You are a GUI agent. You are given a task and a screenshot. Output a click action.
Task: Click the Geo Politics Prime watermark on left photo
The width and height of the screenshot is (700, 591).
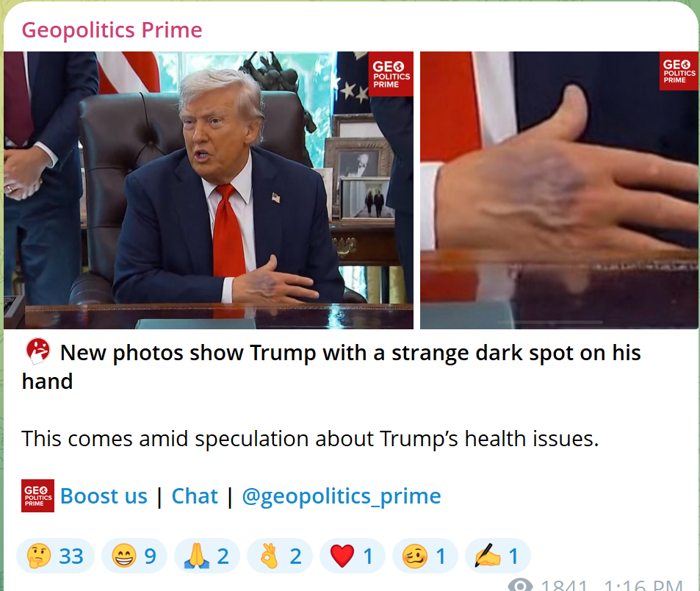(391, 74)
